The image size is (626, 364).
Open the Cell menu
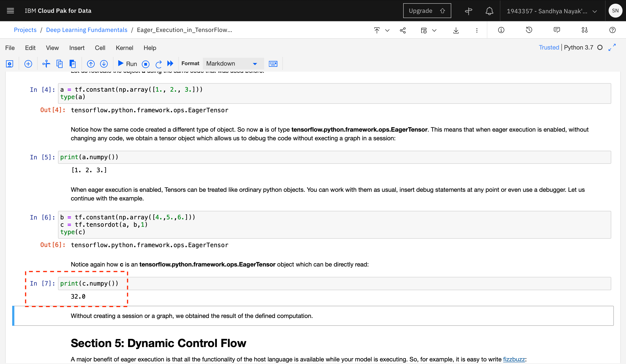(100, 48)
